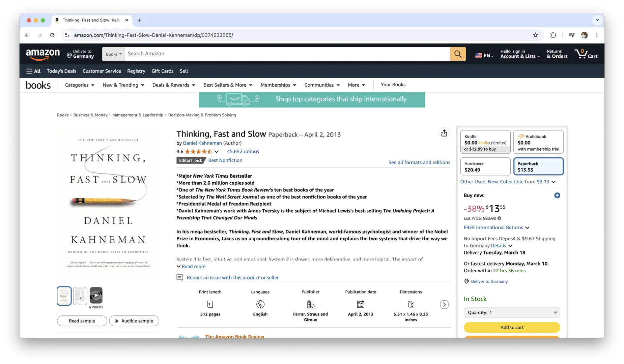Open the shopping cart icon
624x364 pixels.
586,54
